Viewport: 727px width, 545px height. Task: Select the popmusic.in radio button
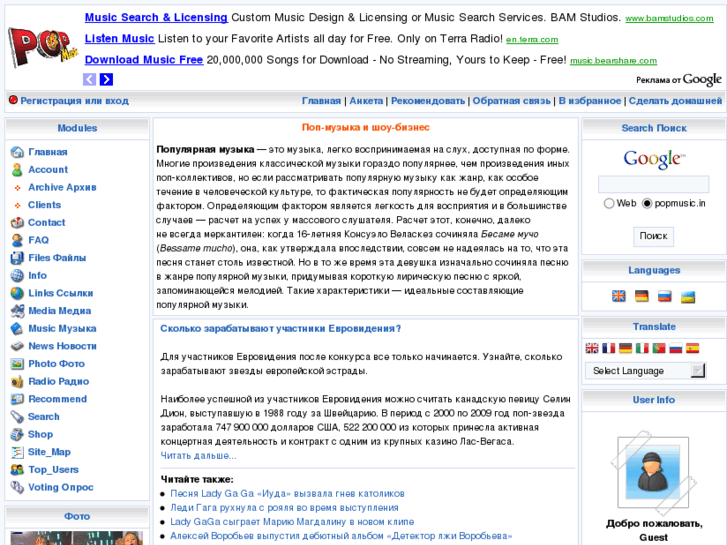[647, 203]
